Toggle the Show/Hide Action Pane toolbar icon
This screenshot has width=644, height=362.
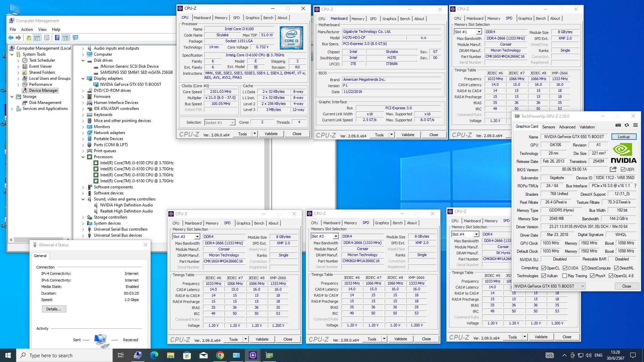[65, 38]
